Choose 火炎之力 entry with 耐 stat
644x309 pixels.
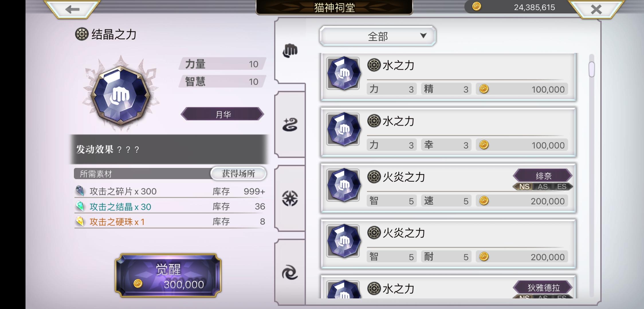[448, 244]
